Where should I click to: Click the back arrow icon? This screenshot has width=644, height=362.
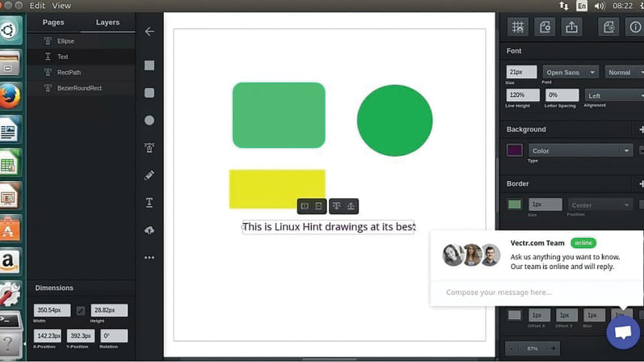click(150, 32)
